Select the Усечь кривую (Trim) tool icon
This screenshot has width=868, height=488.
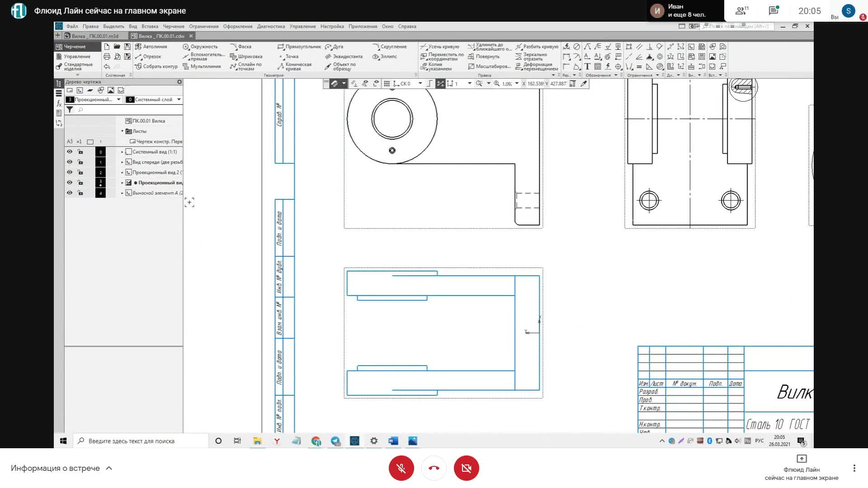(x=423, y=47)
